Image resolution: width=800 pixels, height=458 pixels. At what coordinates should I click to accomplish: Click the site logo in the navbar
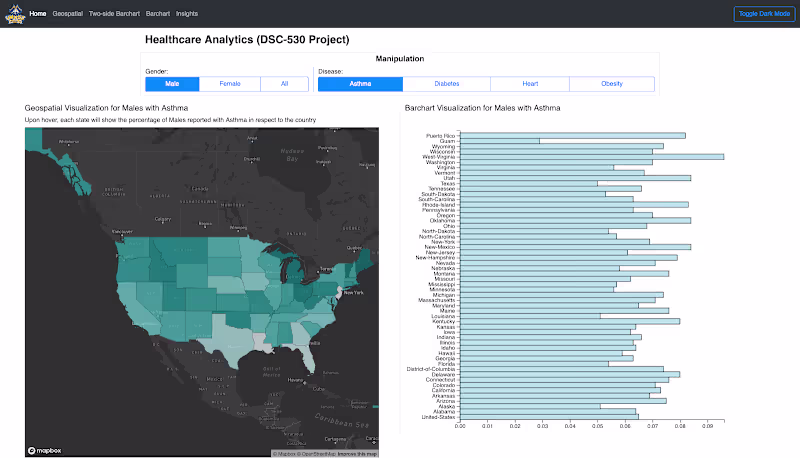pos(13,14)
